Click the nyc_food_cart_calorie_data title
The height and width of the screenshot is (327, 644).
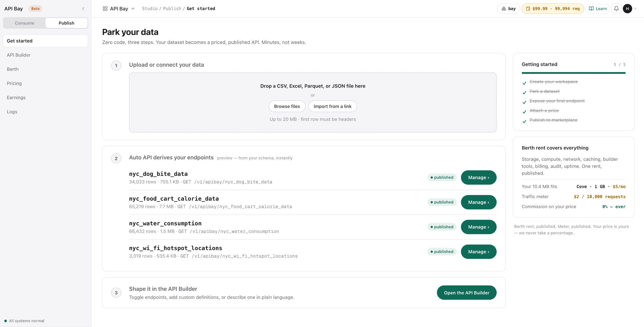pyautogui.click(x=174, y=199)
